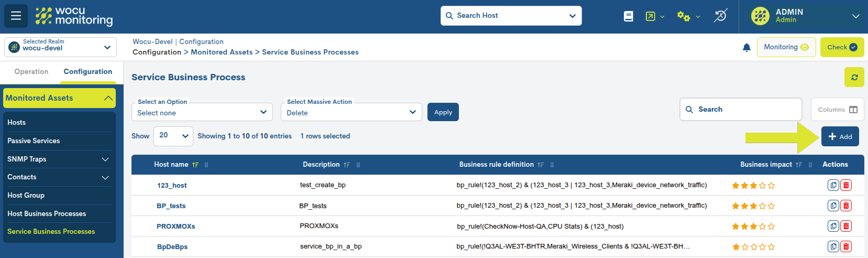Grab the Description column drag handle
This screenshot has height=258, width=868.
358,165
